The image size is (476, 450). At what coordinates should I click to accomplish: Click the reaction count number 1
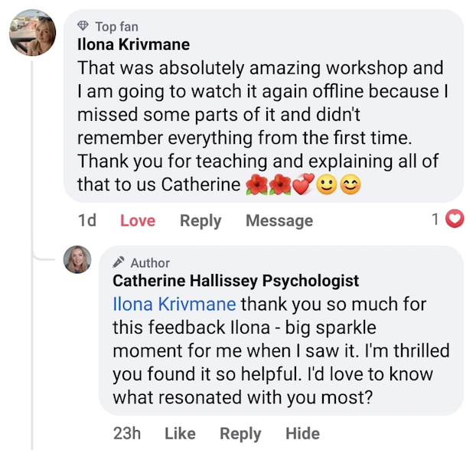point(435,220)
